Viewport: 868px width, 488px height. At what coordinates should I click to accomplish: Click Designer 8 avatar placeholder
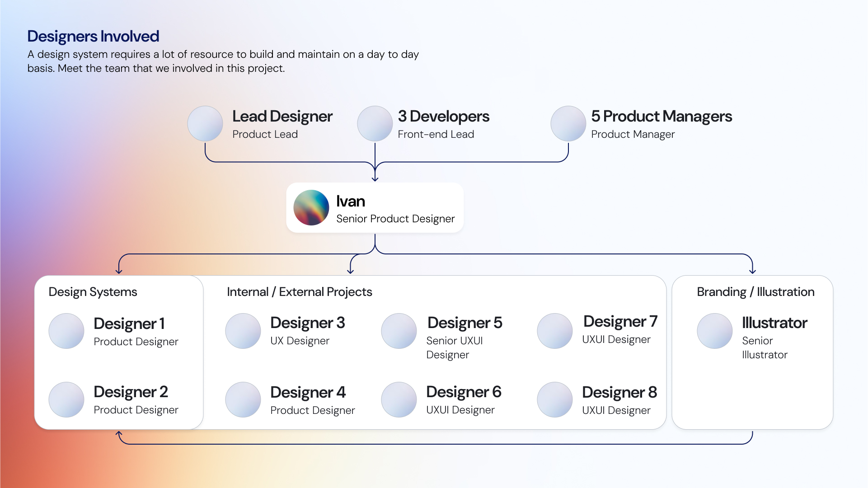click(x=555, y=399)
